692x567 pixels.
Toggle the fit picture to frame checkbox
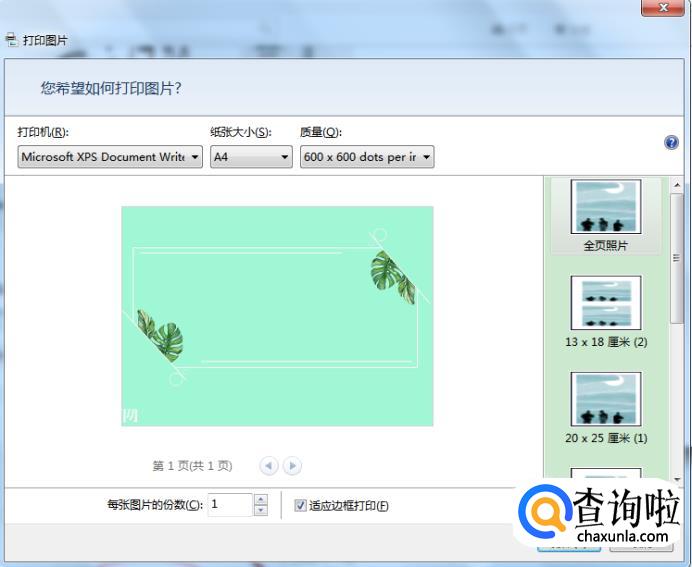(x=300, y=505)
